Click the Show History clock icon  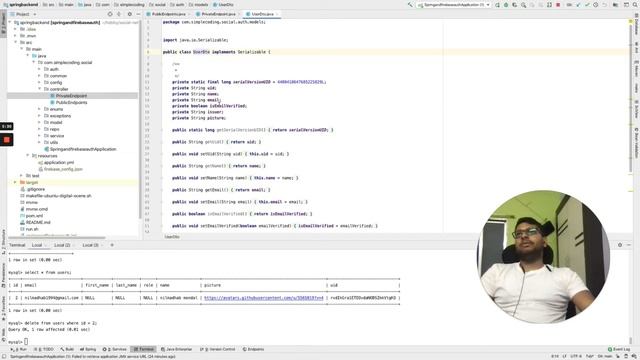596,5
